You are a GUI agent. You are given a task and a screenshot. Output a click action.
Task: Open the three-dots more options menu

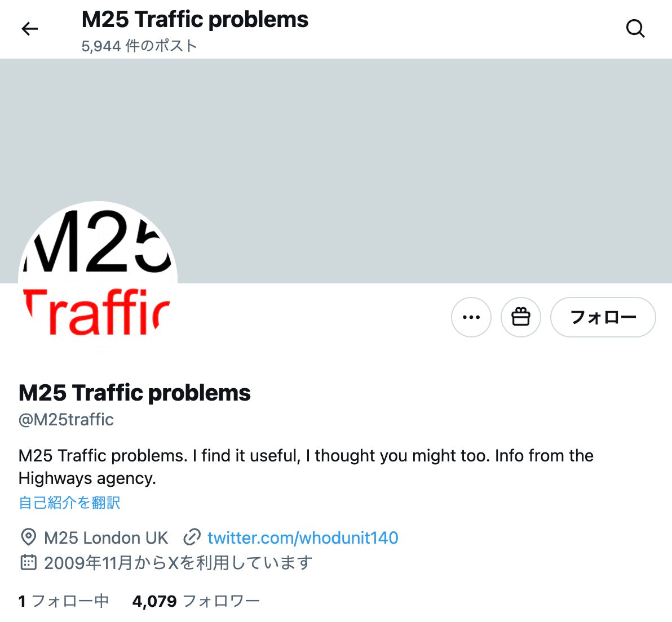[x=471, y=317]
